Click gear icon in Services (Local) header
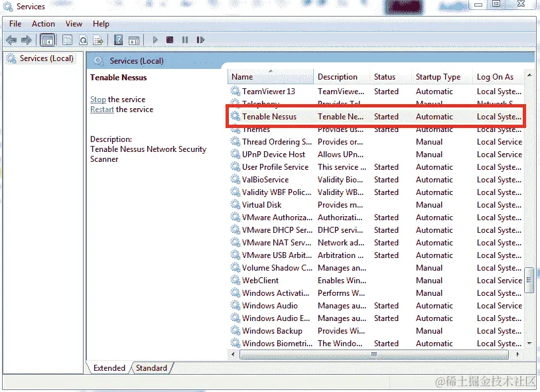This screenshot has height=392, width=540. [x=100, y=61]
